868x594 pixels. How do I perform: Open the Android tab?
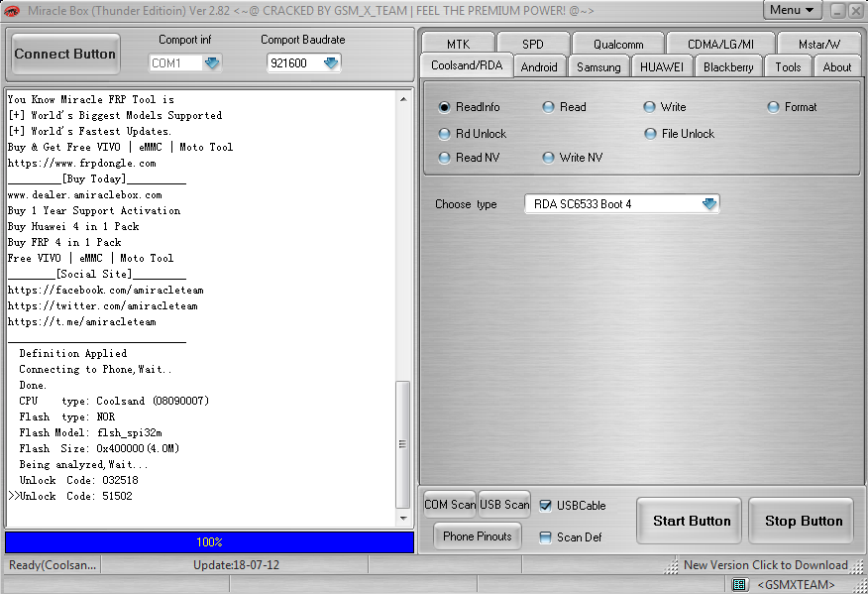click(539, 67)
